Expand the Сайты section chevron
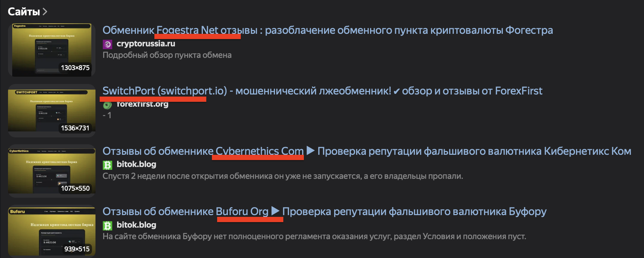This screenshot has width=644, height=258. click(x=45, y=12)
